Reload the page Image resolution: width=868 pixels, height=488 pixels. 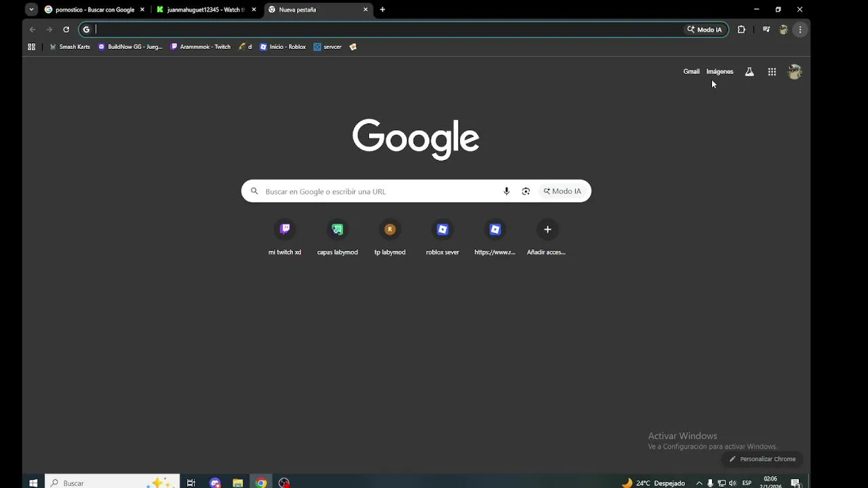(x=66, y=29)
